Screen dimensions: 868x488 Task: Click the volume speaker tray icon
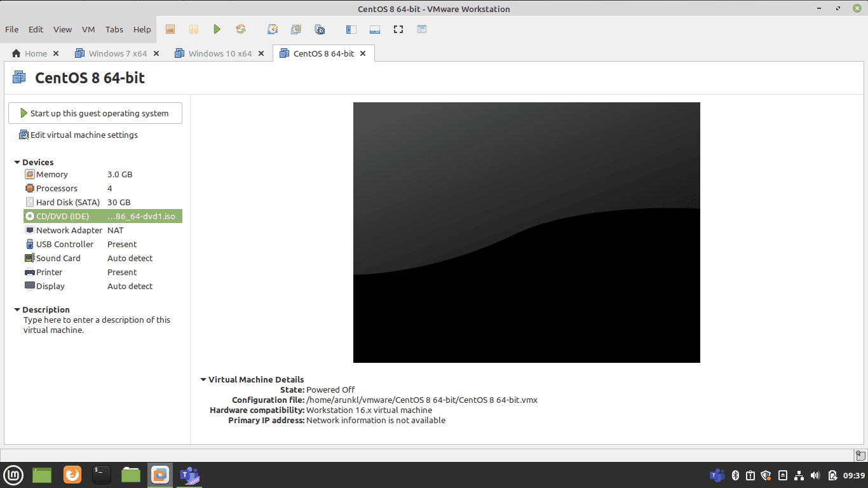[x=816, y=475]
